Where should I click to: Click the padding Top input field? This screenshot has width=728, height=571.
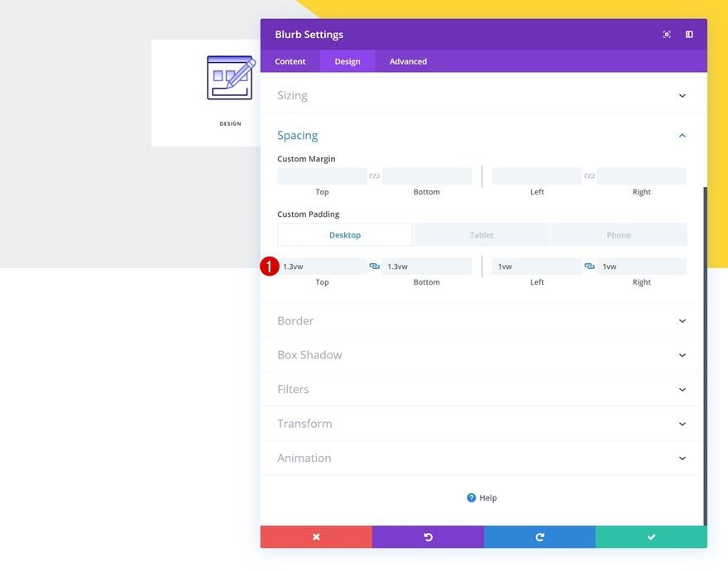322,266
